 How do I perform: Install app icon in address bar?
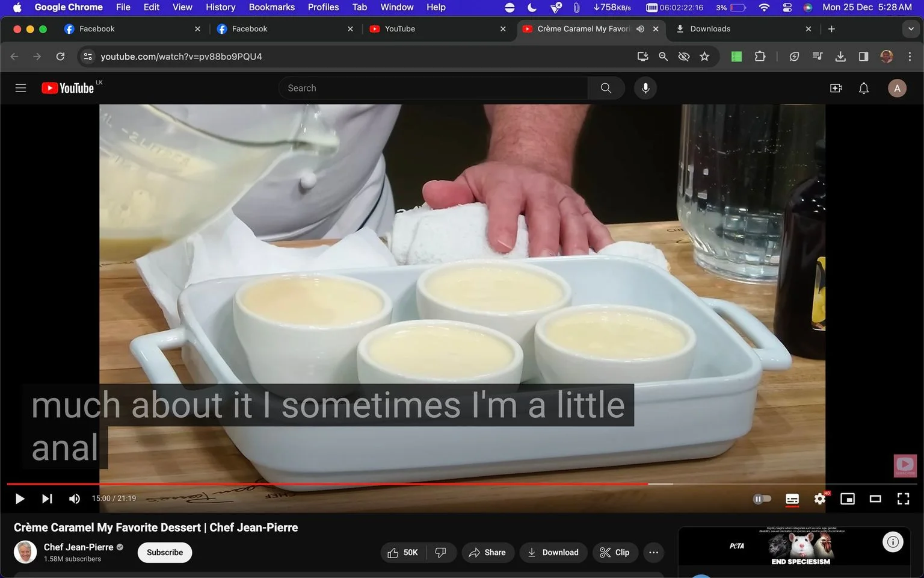point(642,57)
